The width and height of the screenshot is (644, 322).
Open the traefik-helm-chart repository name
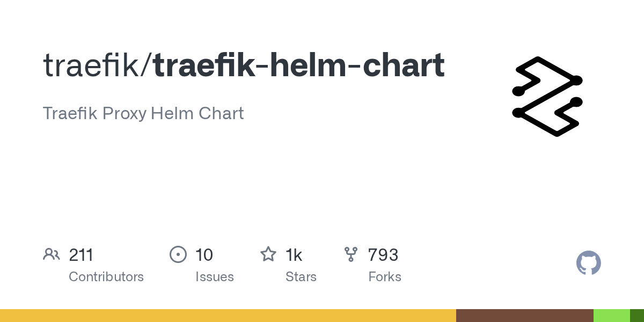pyautogui.click(x=299, y=65)
